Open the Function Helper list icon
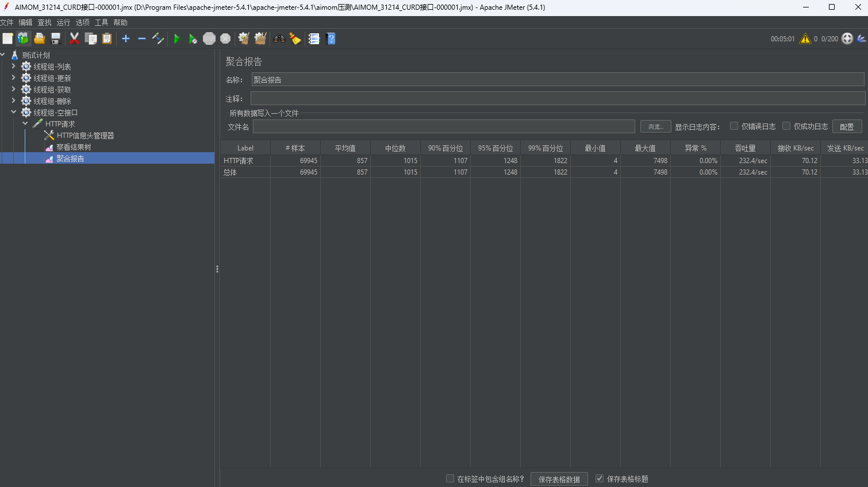 pos(314,38)
